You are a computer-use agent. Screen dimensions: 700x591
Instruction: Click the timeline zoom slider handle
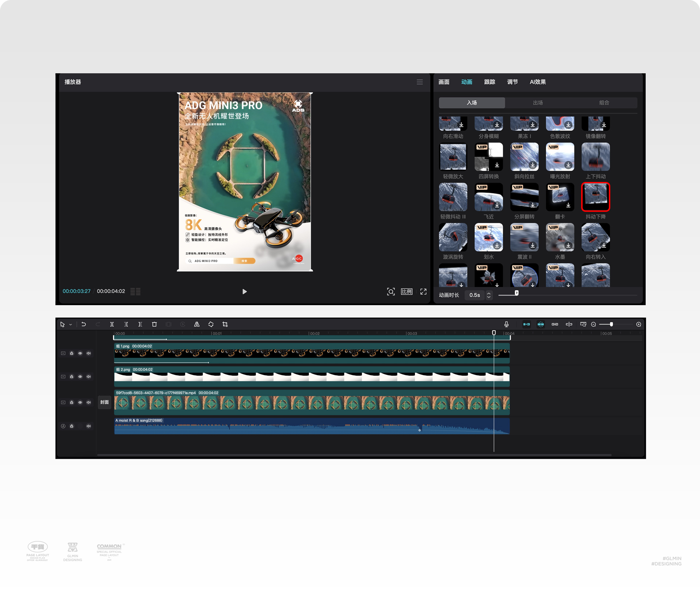click(611, 324)
